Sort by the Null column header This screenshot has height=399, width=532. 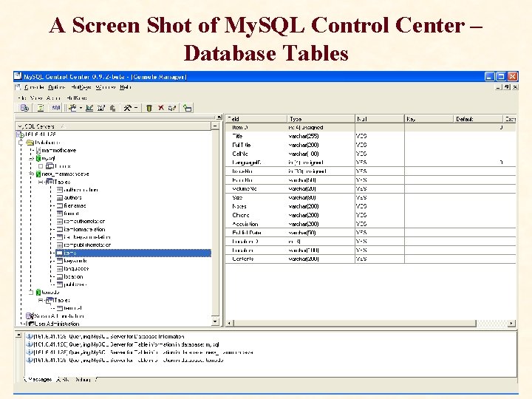[380, 119]
